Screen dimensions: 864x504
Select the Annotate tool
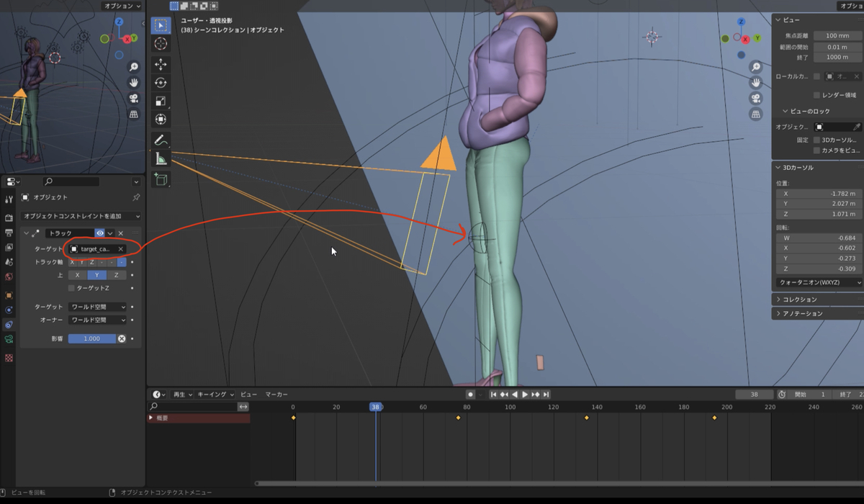[161, 140]
